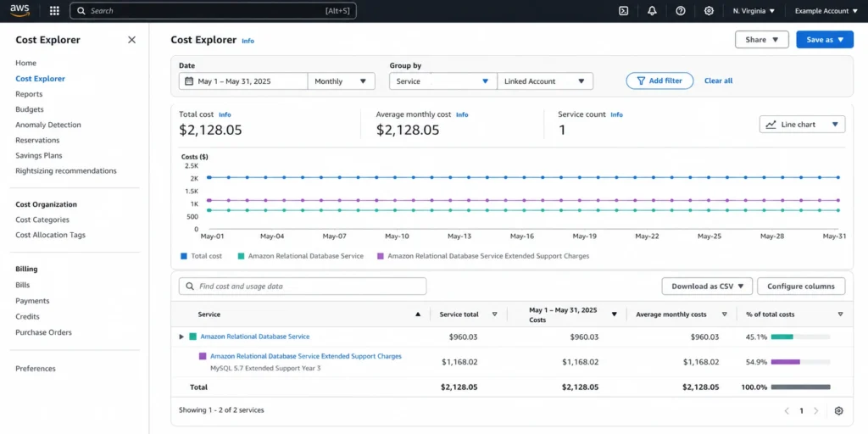868x434 pixels.
Task: Open Bills under Billing
Action: click(x=23, y=285)
